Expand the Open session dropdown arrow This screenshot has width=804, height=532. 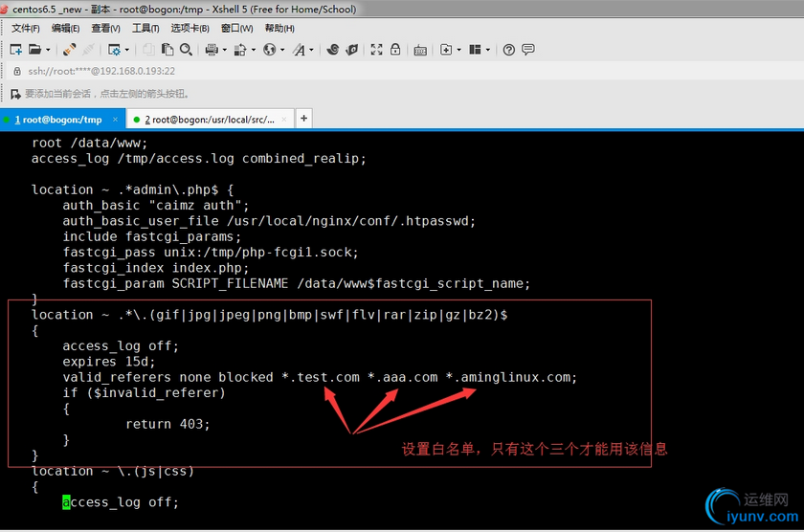pyautogui.click(x=48, y=50)
